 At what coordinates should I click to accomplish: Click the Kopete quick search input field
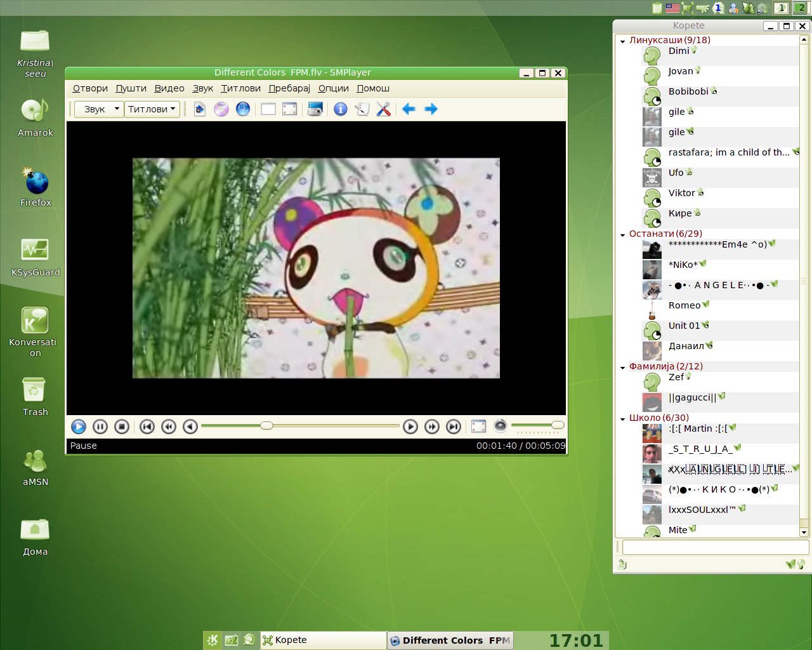(716, 547)
